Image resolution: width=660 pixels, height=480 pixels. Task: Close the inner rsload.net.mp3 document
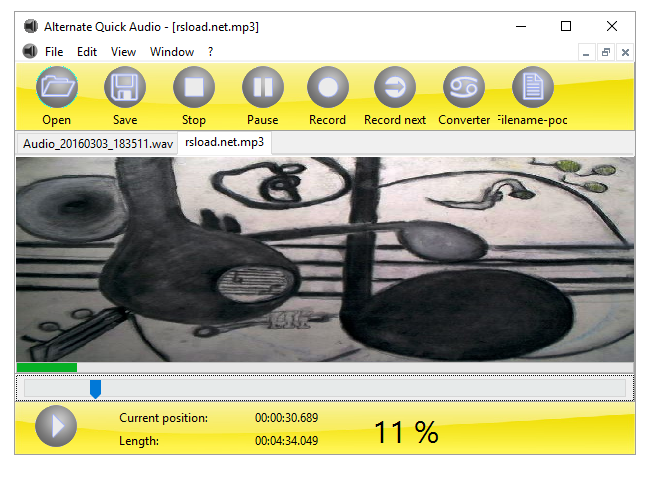point(625,53)
